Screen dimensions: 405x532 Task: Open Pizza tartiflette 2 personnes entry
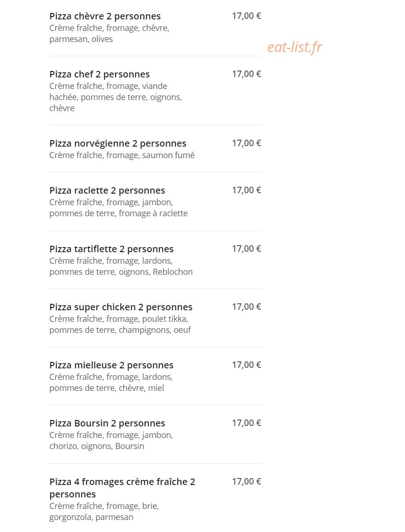click(111, 249)
